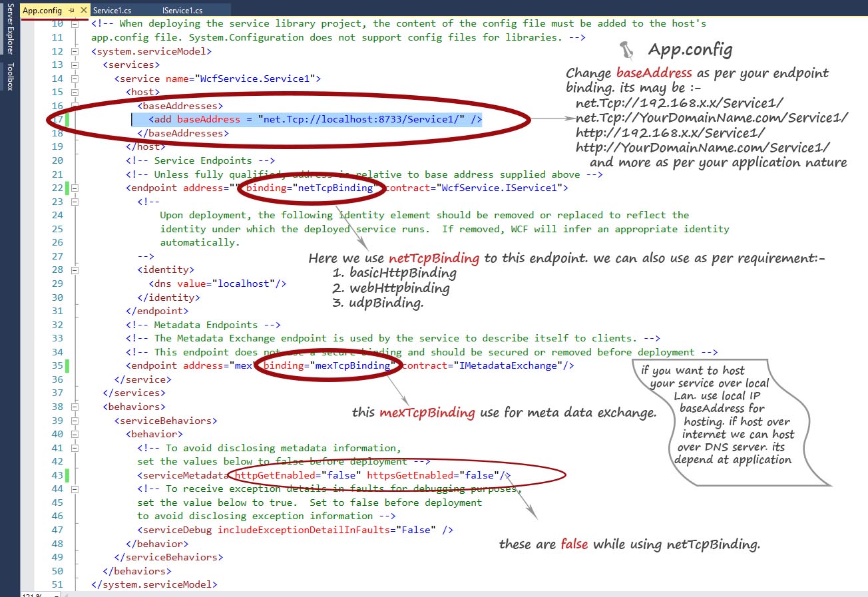Collapse the behaviors element at line 38
The image size is (868, 597).
pos(75,407)
